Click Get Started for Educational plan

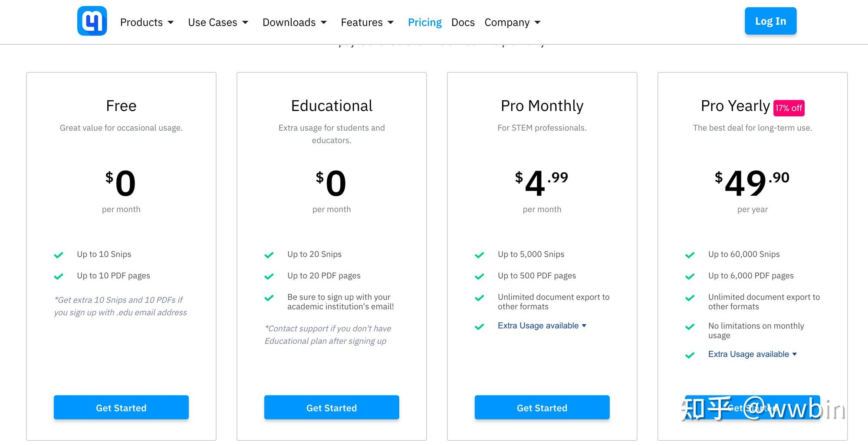(332, 407)
